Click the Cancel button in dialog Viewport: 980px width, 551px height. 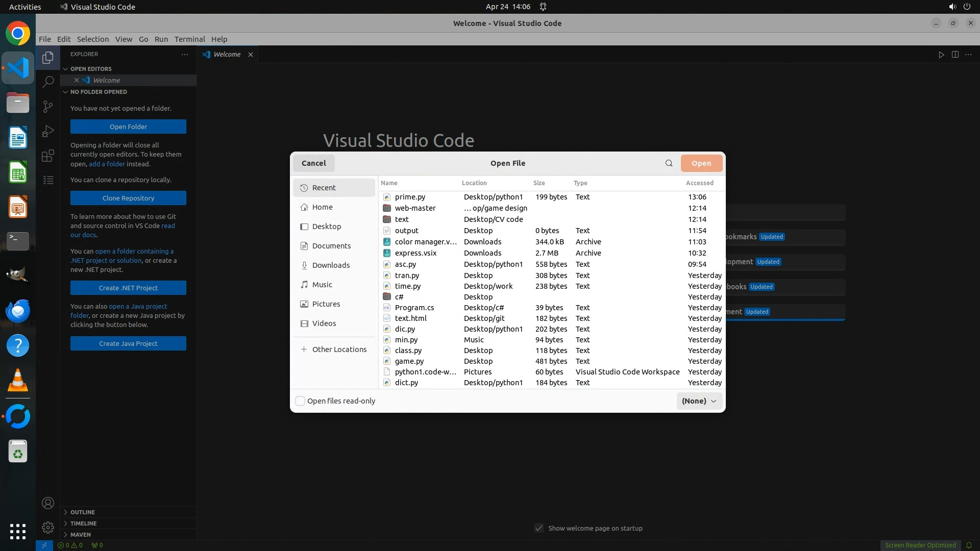tap(313, 163)
